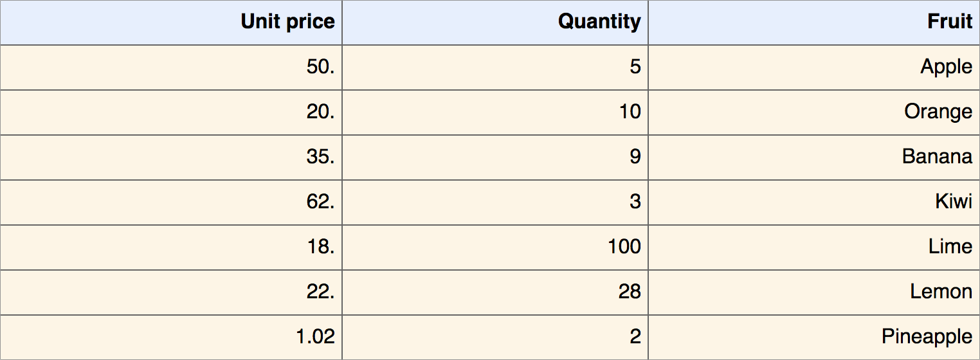Select the Kiwi cell

953,202
